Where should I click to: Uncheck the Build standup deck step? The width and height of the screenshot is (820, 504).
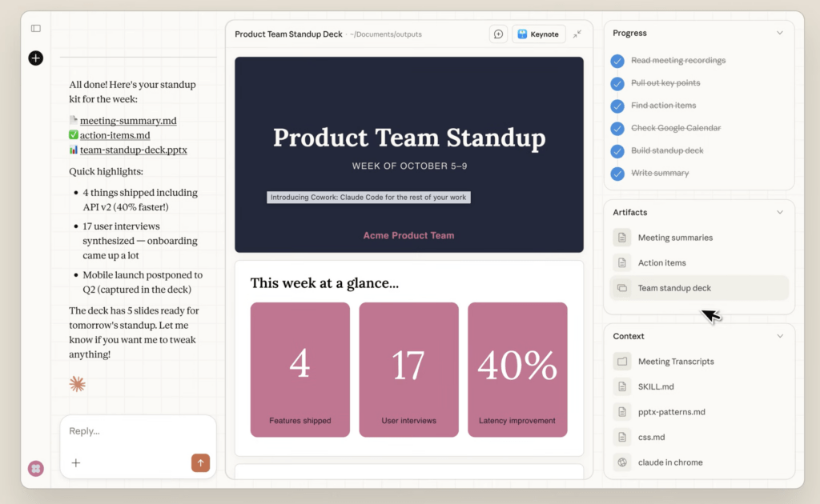[x=617, y=150]
